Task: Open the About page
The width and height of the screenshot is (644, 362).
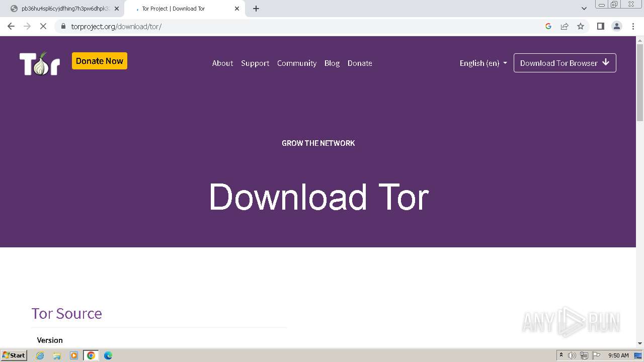Action: (x=222, y=63)
